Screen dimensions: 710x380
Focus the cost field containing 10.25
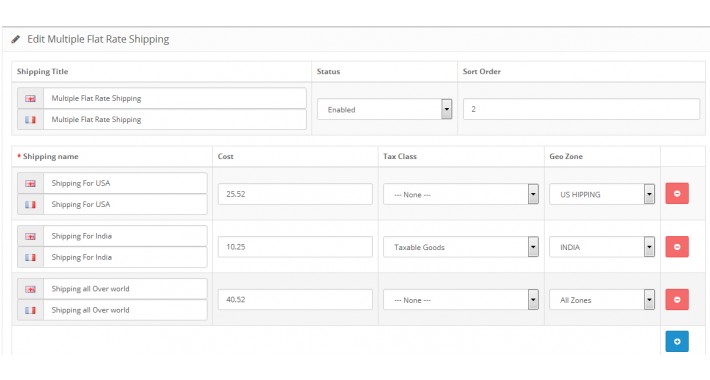click(x=295, y=247)
